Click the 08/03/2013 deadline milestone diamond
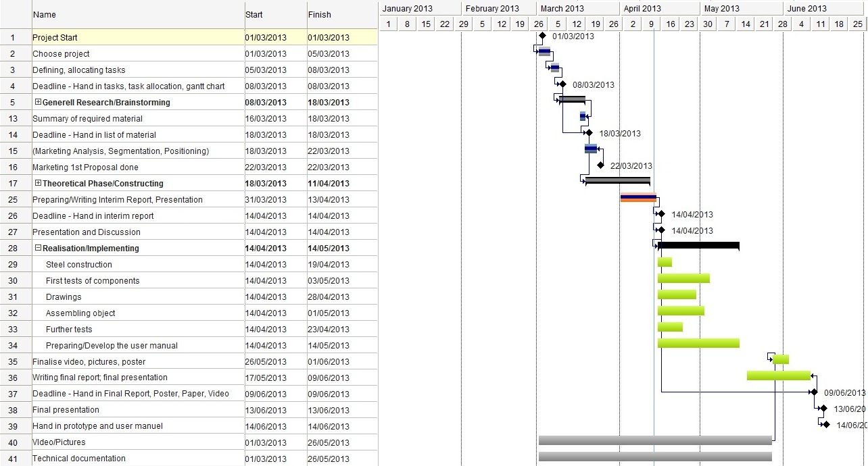Viewport: 868px width, 466px height. (562, 84)
